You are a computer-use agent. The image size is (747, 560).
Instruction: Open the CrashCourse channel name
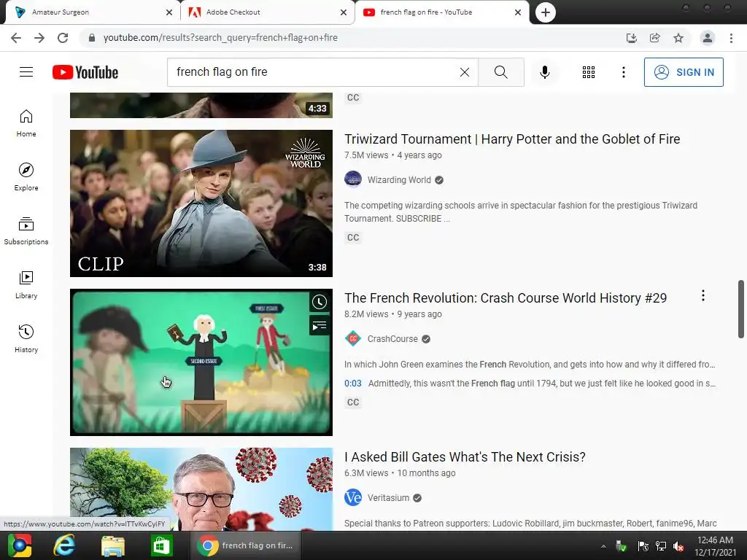392,339
